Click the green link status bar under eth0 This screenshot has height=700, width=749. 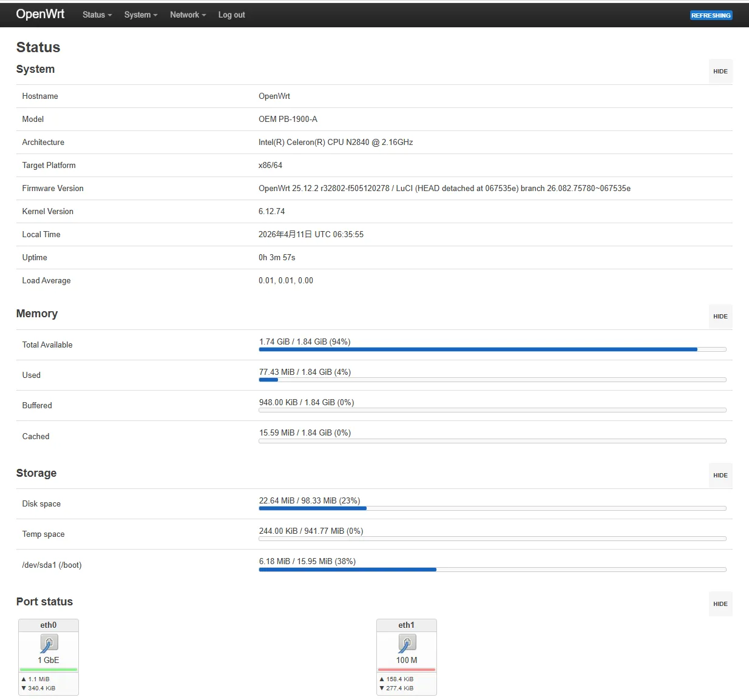pyautogui.click(x=49, y=669)
